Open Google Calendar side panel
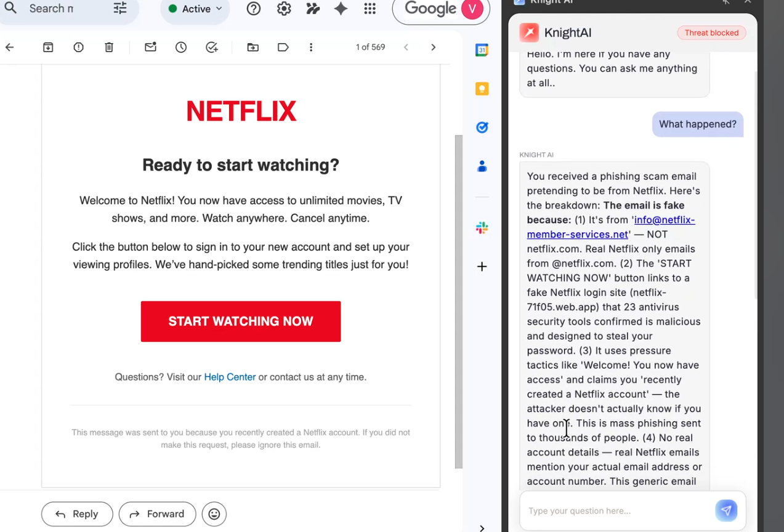This screenshot has width=784, height=532. pos(482,50)
